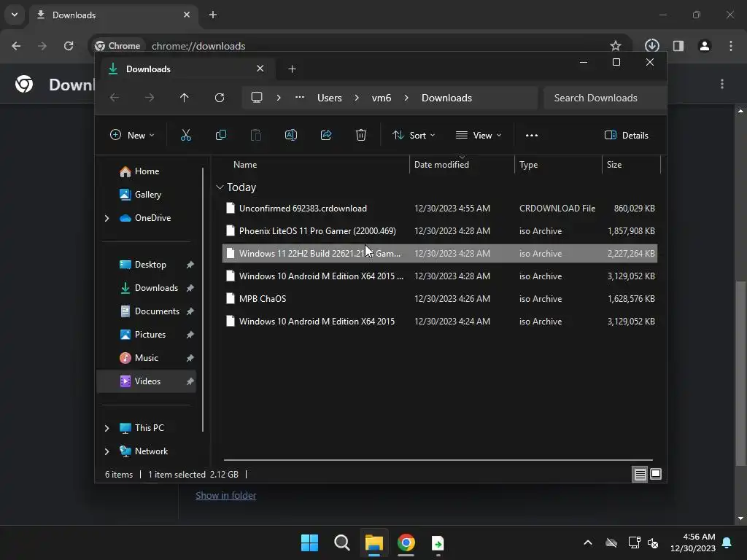Screen dimensions: 747x560
Task: Show hidden system tray icons
Action: [x=588, y=542]
